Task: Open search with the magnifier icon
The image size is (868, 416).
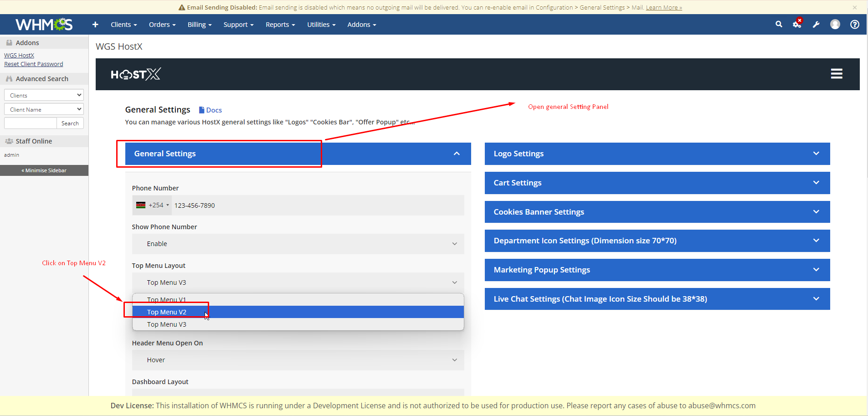Action: [779, 25]
